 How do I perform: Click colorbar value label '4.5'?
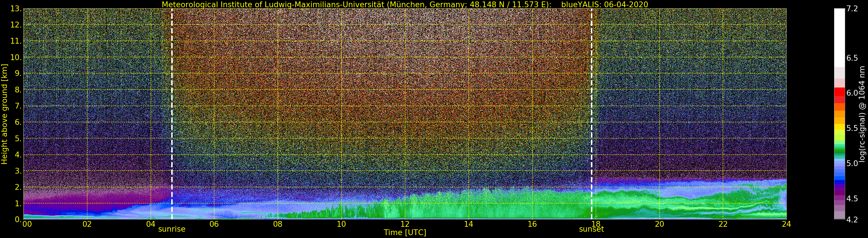[852, 198]
